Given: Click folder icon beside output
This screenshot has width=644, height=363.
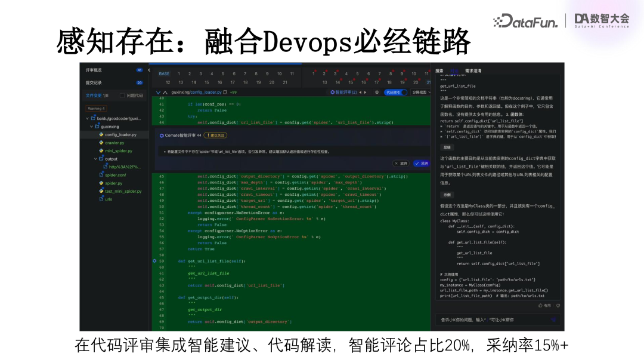Looking at the screenshot, I should 101,159.
